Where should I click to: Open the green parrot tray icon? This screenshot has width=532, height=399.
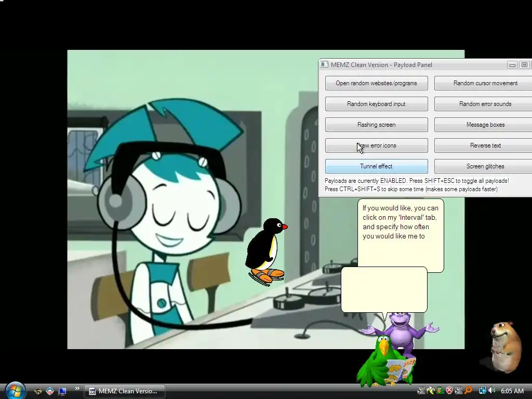pos(440,391)
